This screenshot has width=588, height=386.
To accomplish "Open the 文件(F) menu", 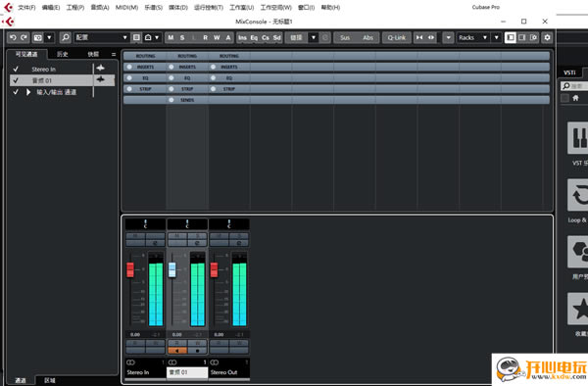I will [x=26, y=7].
